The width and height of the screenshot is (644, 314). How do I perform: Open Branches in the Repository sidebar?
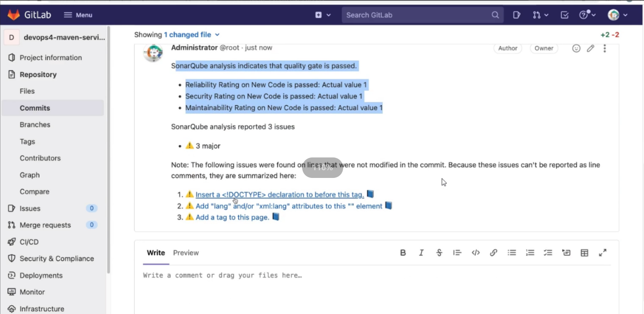pos(35,125)
